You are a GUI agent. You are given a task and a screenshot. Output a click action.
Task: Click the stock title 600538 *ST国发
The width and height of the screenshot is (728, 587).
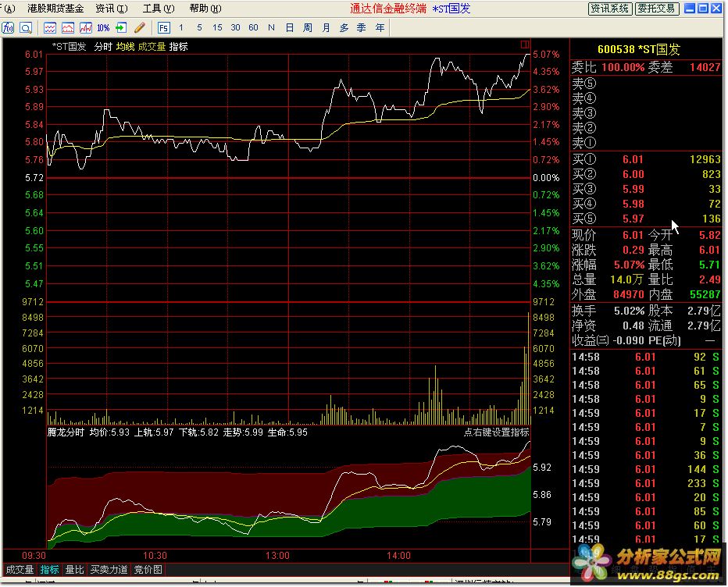point(639,49)
